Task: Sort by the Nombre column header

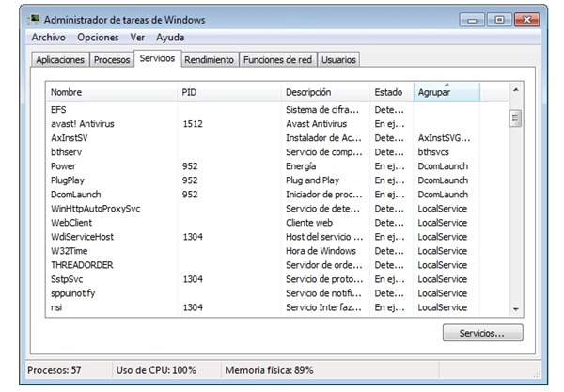Action: point(112,92)
